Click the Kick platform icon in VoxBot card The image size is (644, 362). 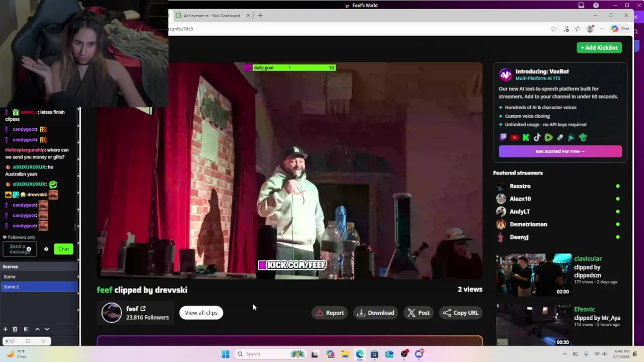pyautogui.click(x=526, y=137)
